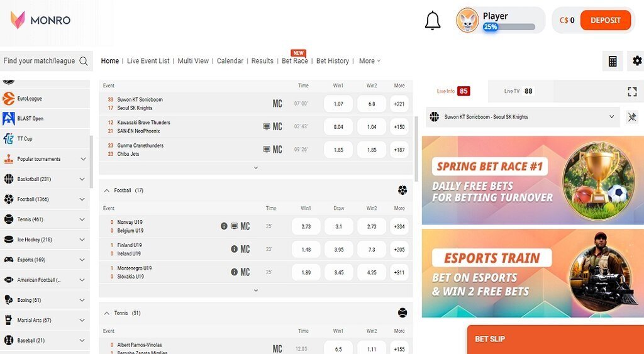Click info icon for Finland U19 match
644x354 pixels.
(x=234, y=249)
